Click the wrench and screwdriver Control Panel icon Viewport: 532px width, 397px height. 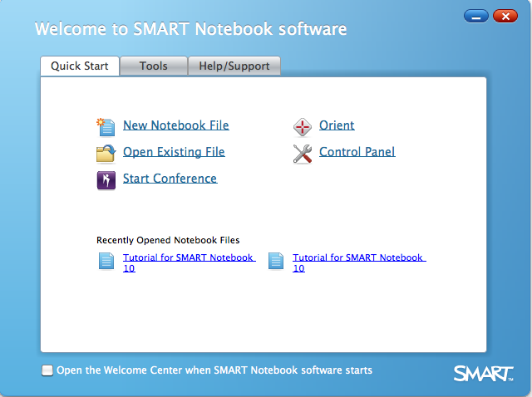[x=303, y=154]
